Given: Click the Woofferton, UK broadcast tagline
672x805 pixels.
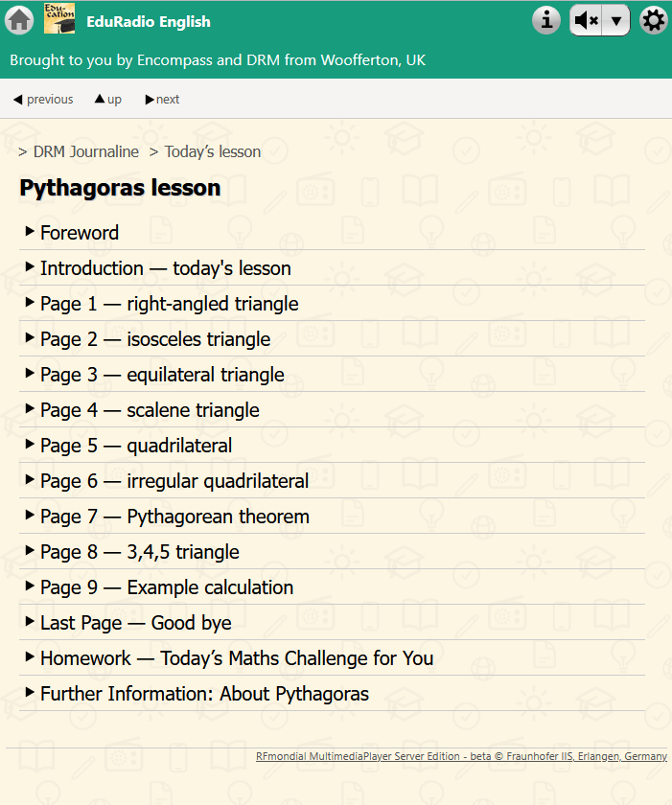Looking at the screenshot, I should click(x=218, y=60).
